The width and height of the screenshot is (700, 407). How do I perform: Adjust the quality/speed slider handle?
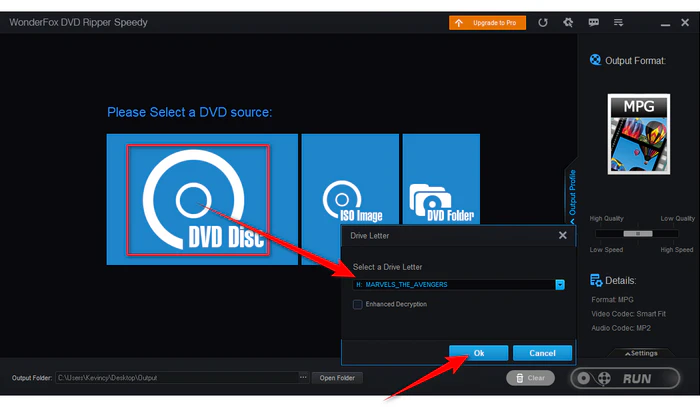pyautogui.click(x=638, y=233)
